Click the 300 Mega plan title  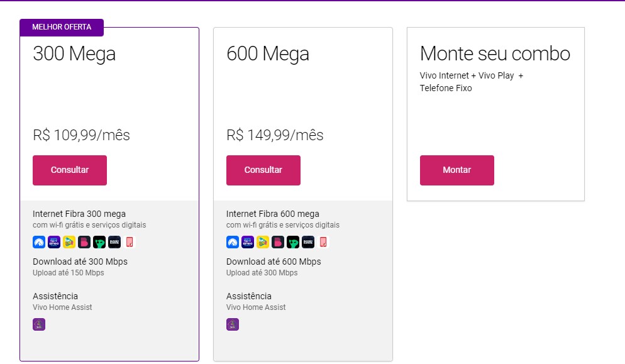click(x=74, y=54)
